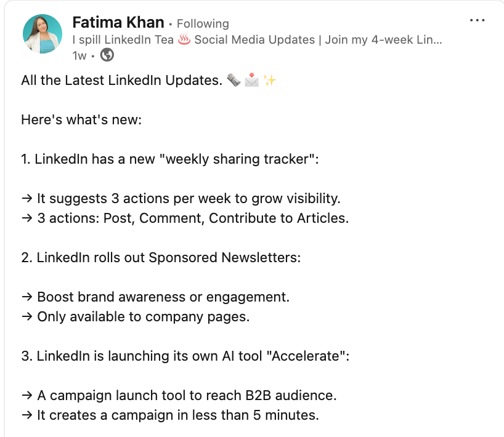This screenshot has width=504, height=437.
Task: Select the 'Sponsored Newsletters' heading line
Action: coord(161,257)
